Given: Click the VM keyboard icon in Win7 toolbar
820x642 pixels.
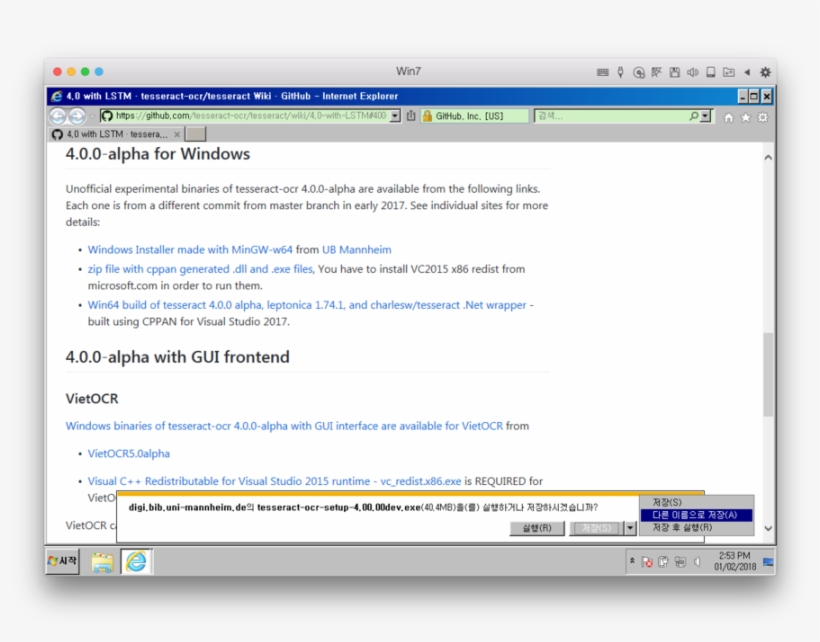Looking at the screenshot, I should click(602, 72).
